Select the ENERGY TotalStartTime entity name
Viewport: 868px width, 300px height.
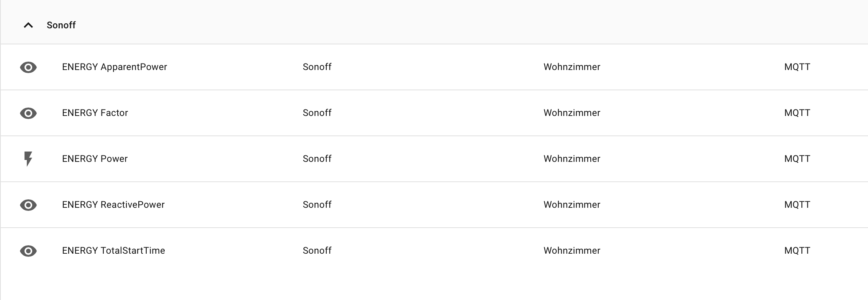(113, 251)
